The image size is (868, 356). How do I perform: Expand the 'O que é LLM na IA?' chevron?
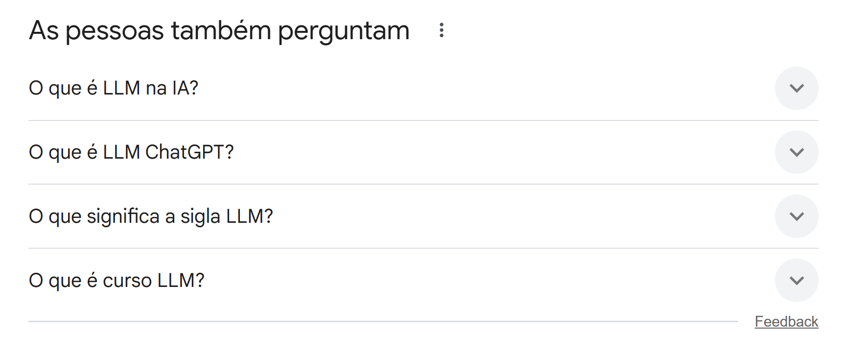click(x=796, y=88)
